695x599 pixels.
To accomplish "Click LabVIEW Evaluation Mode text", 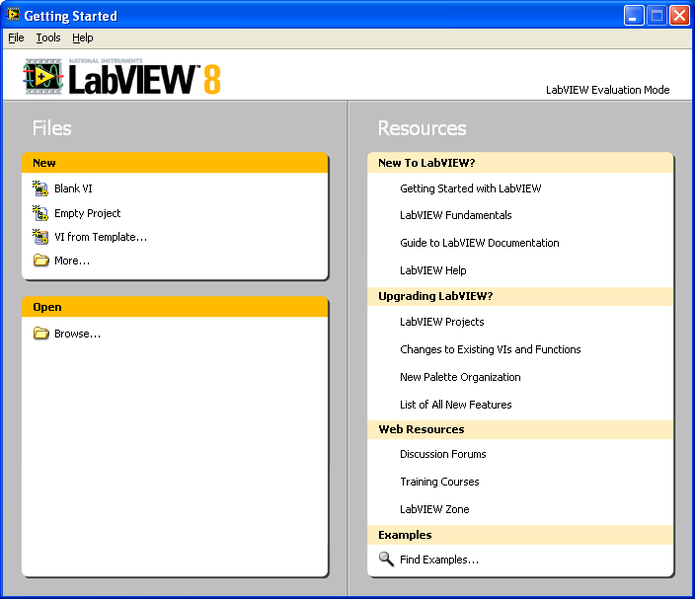I will coord(607,90).
